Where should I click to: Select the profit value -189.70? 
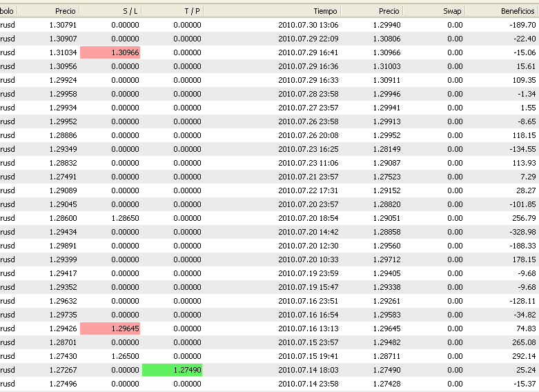tap(522, 25)
